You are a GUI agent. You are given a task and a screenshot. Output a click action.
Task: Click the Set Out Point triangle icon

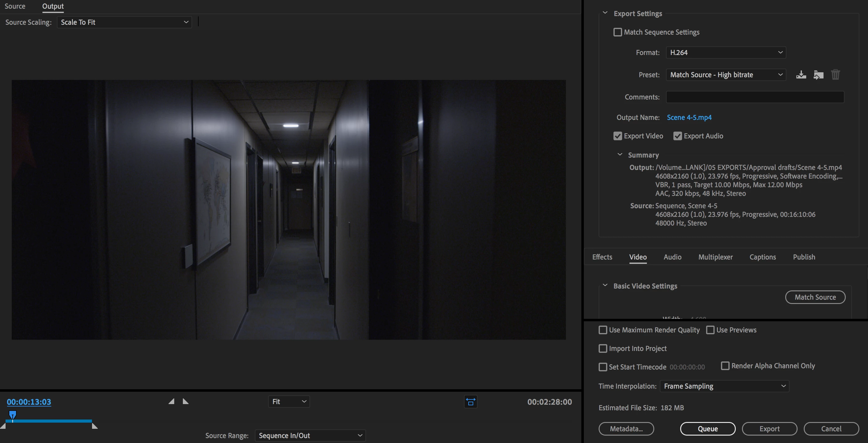(x=185, y=401)
